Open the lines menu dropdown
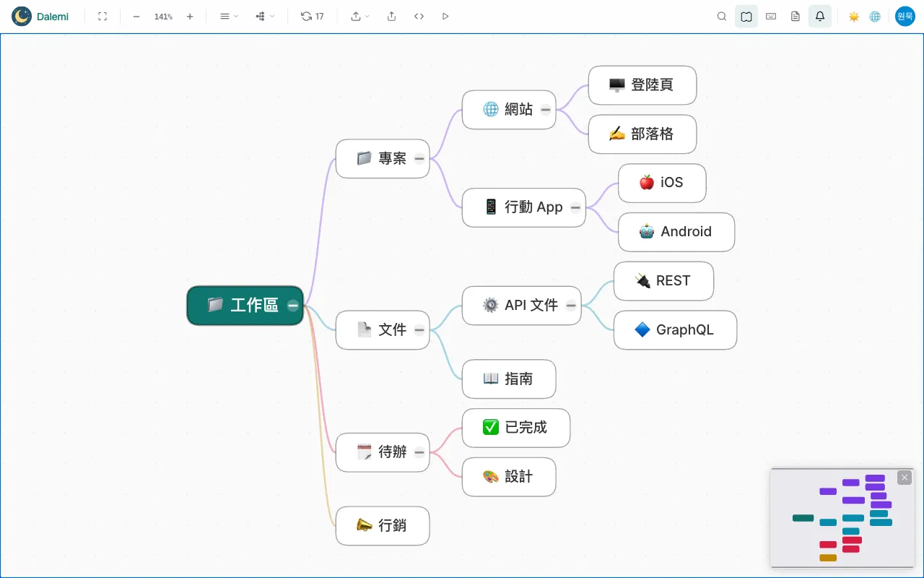The image size is (924, 578). click(229, 16)
